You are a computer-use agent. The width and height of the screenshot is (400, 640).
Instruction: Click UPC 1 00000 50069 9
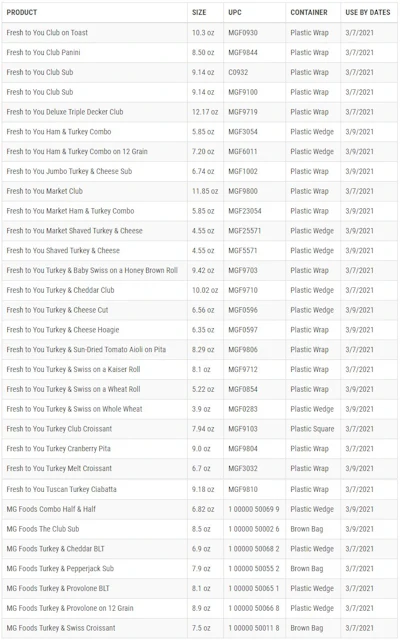[254, 509]
